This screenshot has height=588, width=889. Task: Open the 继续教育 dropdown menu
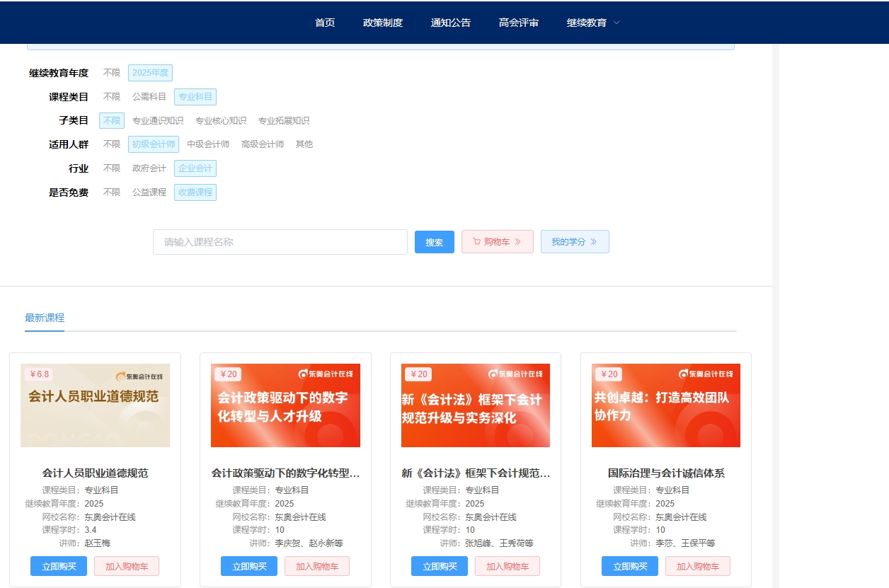587,22
